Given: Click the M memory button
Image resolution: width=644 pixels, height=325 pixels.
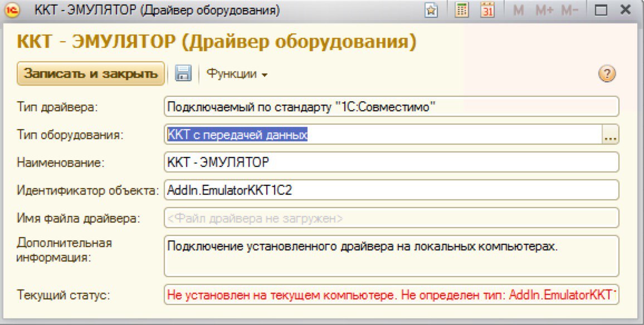Looking at the screenshot, I should (x=519, y=10).
